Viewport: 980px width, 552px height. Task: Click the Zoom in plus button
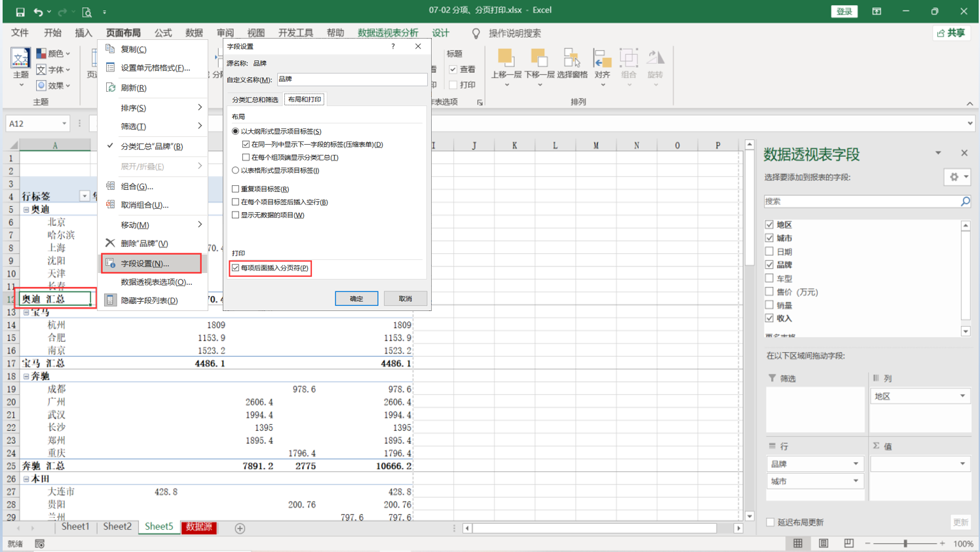[942, 543]
